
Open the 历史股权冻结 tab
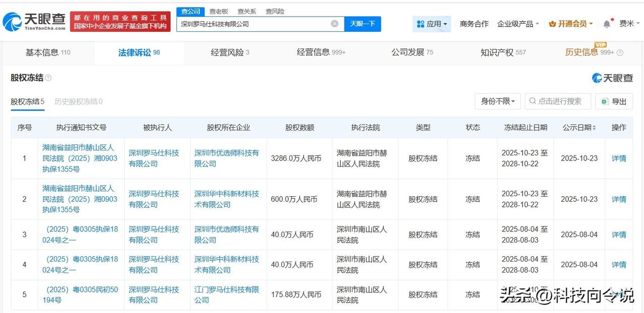click(x=78, y=101)
